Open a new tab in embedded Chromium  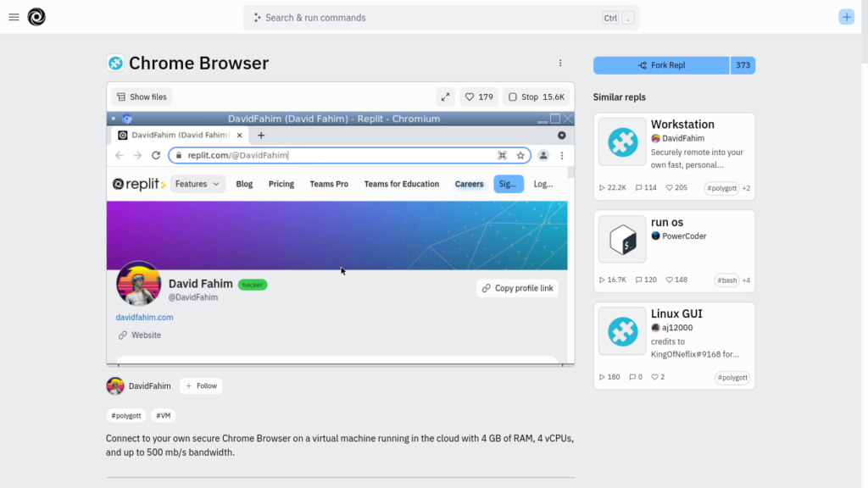pos(261,135)
